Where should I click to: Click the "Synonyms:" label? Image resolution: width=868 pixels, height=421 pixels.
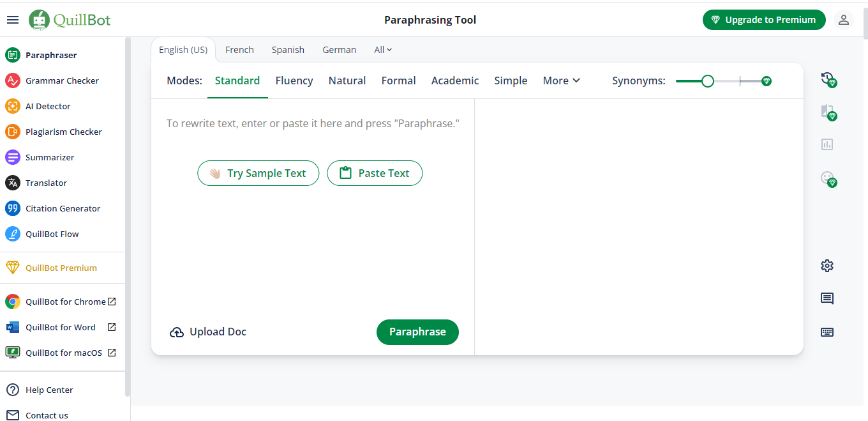coord(638,80)
